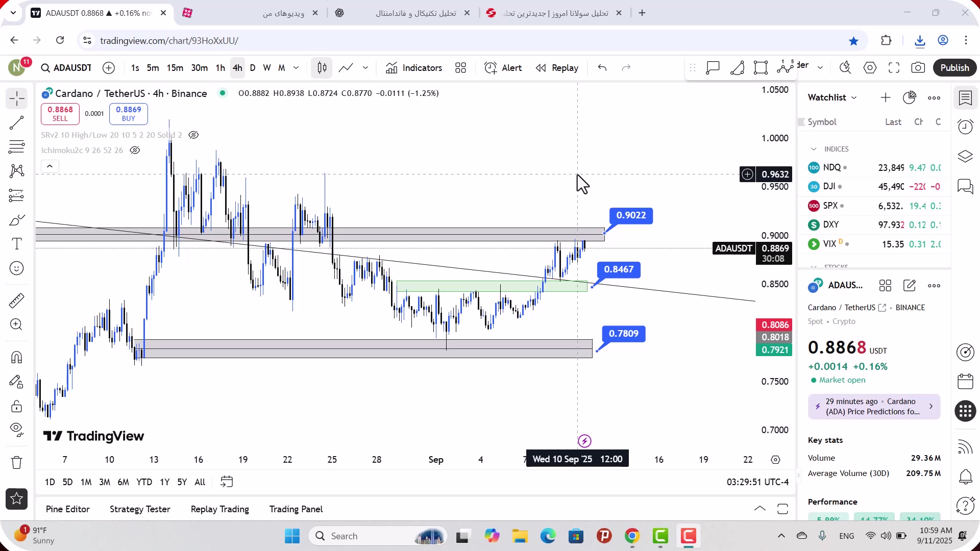The height and width of the screenshot is (551, 980).
Task: Open the Trading Panel tab
Action: [x=296, y=509]
